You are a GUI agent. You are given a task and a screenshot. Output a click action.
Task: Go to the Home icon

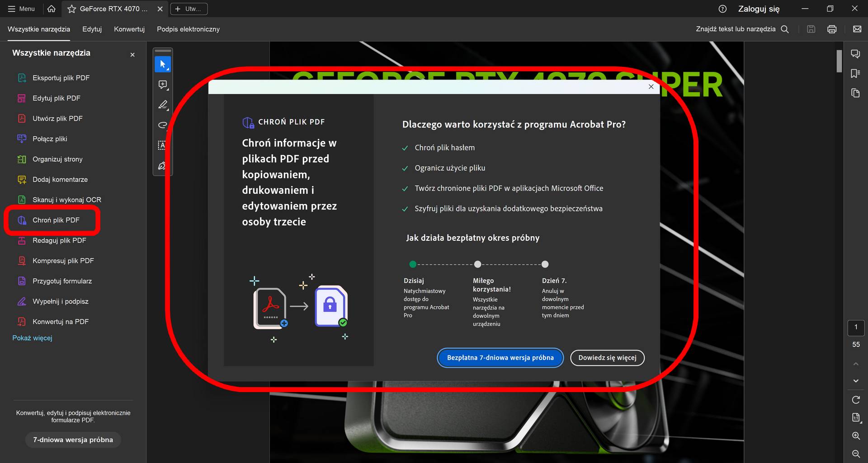[x=52, y=9]
